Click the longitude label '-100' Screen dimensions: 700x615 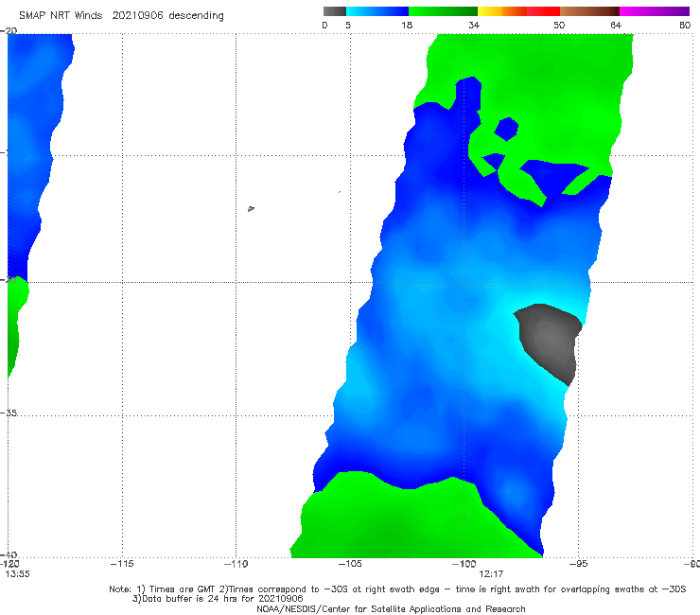(x=464, y=564)
